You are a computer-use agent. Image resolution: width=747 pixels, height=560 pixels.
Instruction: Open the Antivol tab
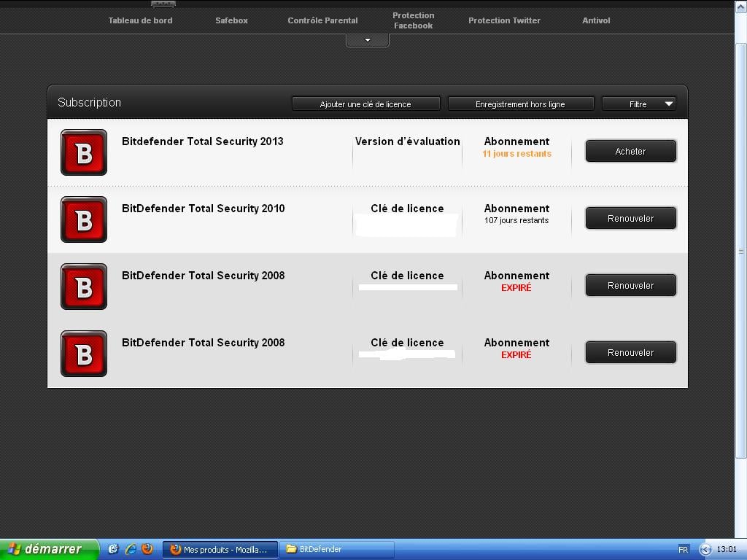click(x=596, y=20)
